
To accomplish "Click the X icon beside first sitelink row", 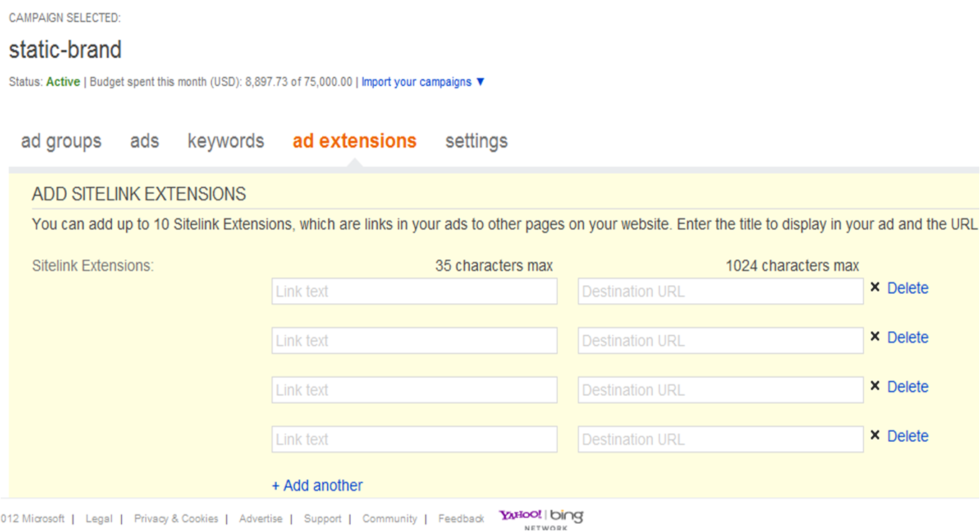I will pos(875,287).
